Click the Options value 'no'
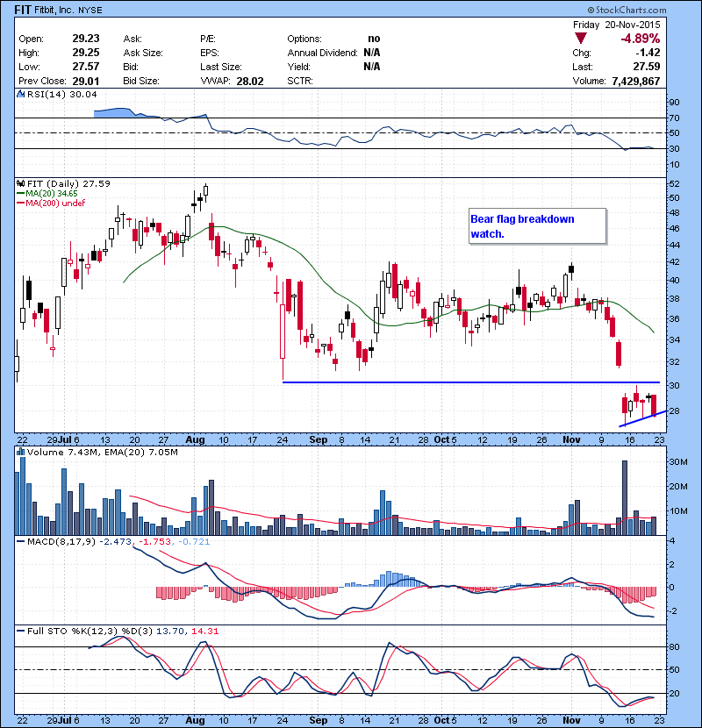 (374, 39)
